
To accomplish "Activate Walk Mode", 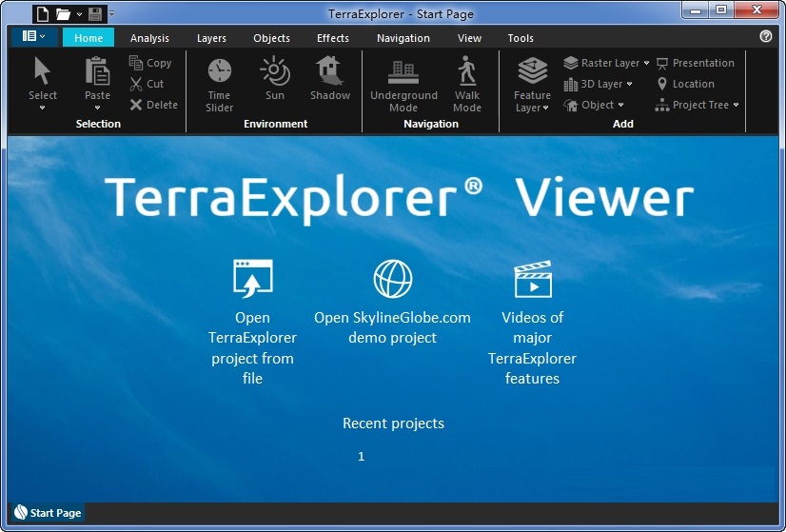I will click(x=466, y=85).
